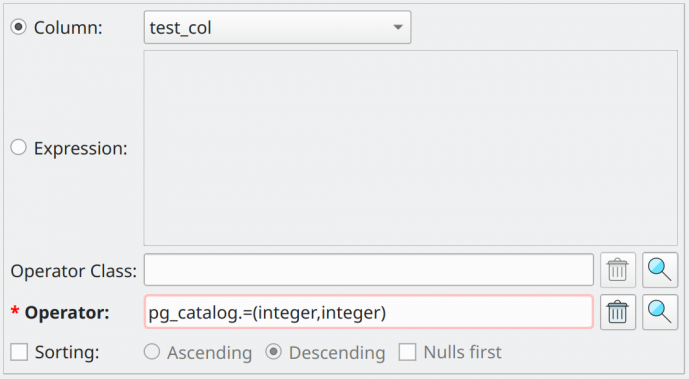This screenshot has width=689, height=379.
Task: Choose the Ascending sort option
Action: [152, 352]
